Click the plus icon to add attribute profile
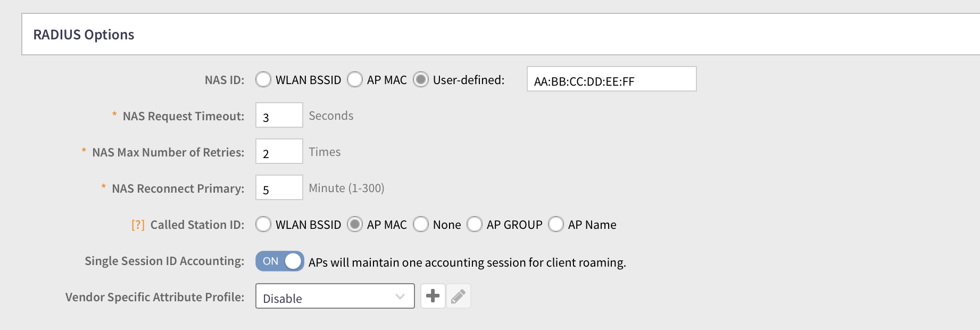Screen dimensions: 980x330 point(433,296)
